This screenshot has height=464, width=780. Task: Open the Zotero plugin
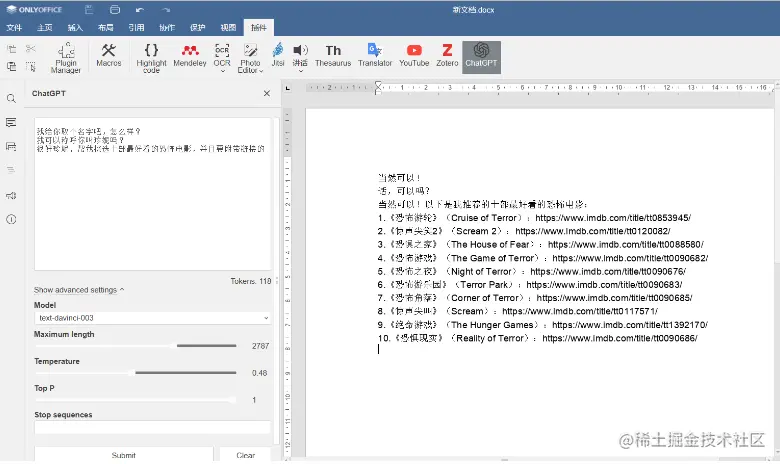[x=447, y=55]
